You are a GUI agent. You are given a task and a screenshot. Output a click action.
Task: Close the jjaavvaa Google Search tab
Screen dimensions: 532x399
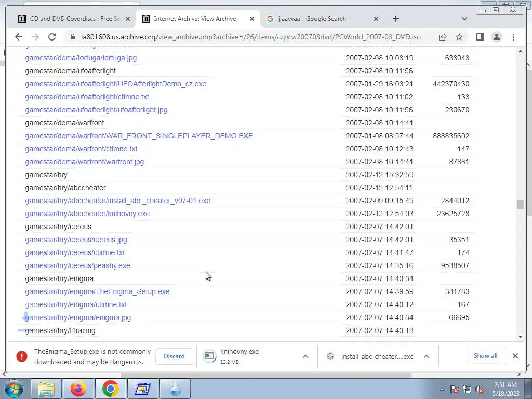coord(376,19)
